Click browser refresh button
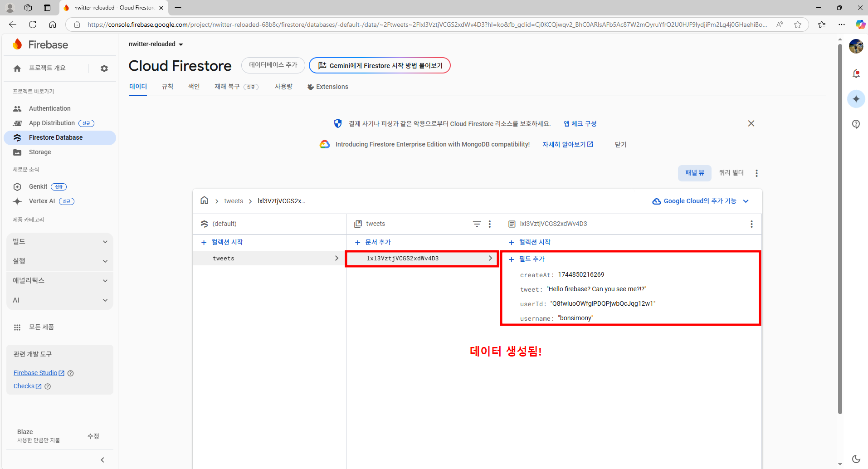Viewport: 868px width, 469px height. pyautogui.click(x=33, y=24)
